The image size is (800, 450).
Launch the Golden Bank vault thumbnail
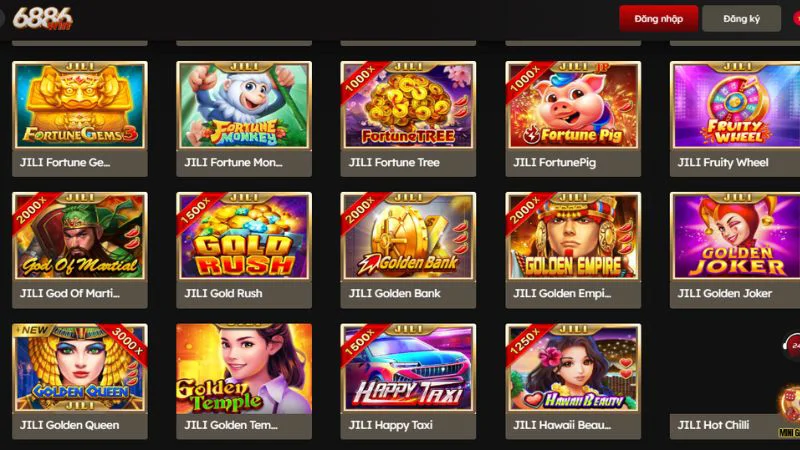[x=408, y=236]
